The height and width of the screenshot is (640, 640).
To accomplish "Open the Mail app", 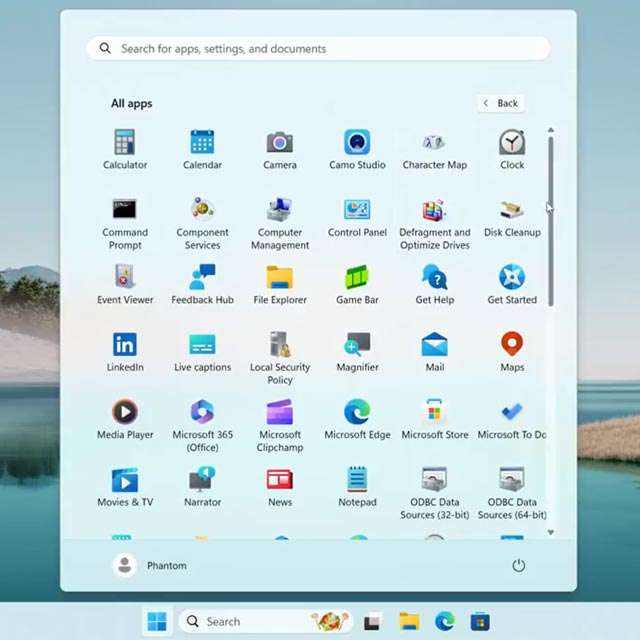I will click(435, 352).
